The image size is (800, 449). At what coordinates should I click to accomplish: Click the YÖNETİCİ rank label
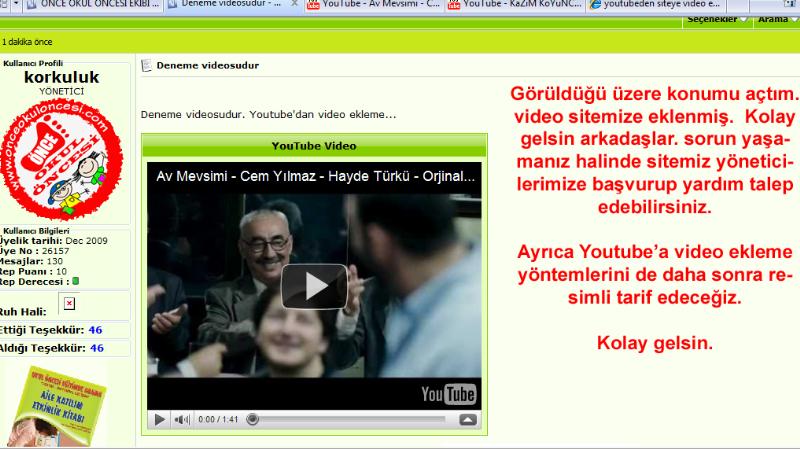(62, 91)
